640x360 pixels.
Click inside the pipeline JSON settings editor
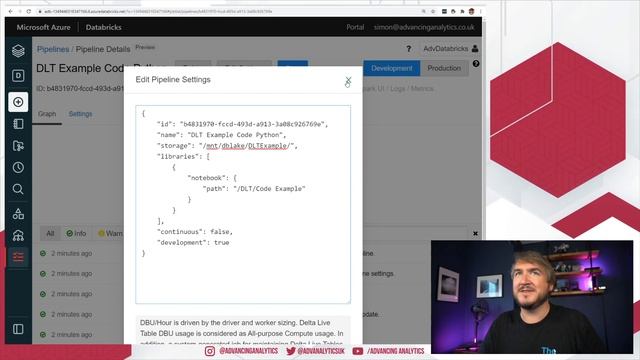point(243,204)
